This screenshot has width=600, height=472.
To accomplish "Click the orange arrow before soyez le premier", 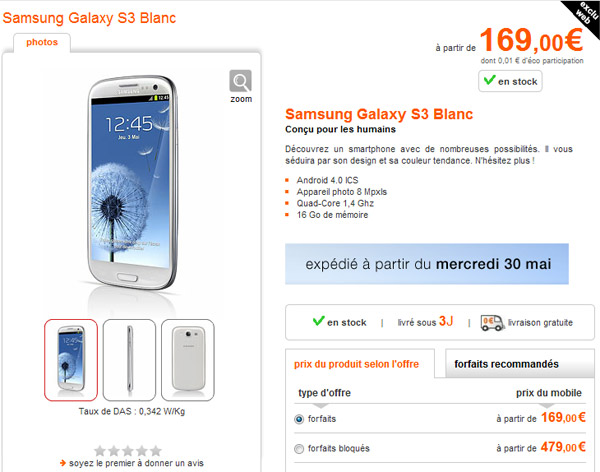I will [x=63, y=463].
